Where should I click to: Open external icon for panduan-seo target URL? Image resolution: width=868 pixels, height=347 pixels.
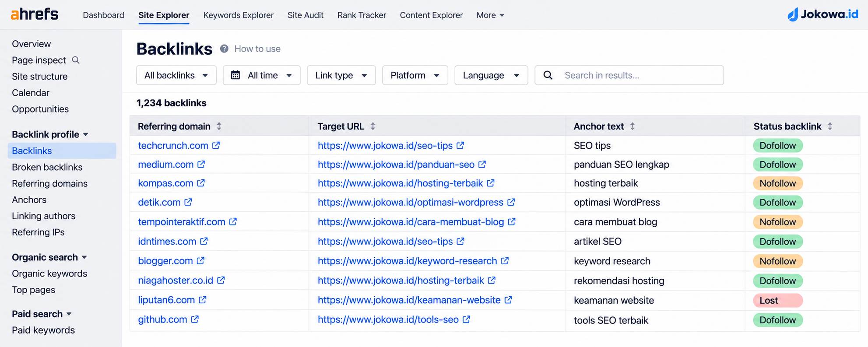click(x=482, y=164)
